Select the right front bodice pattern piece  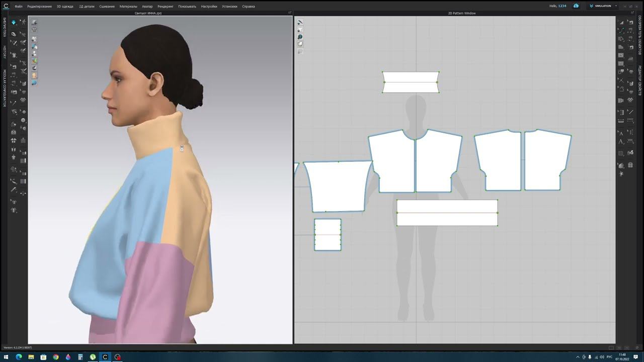click(x=438, y=163)
